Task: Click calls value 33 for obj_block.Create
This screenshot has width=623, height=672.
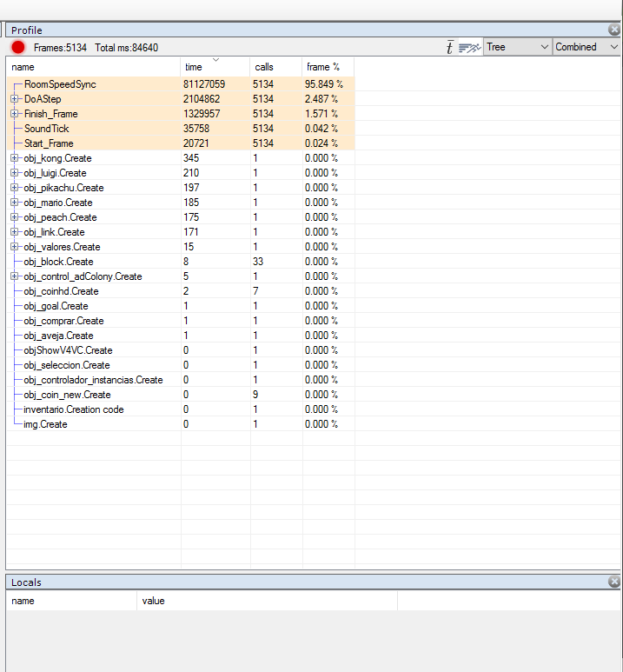Action: click(x=258, y=262)
